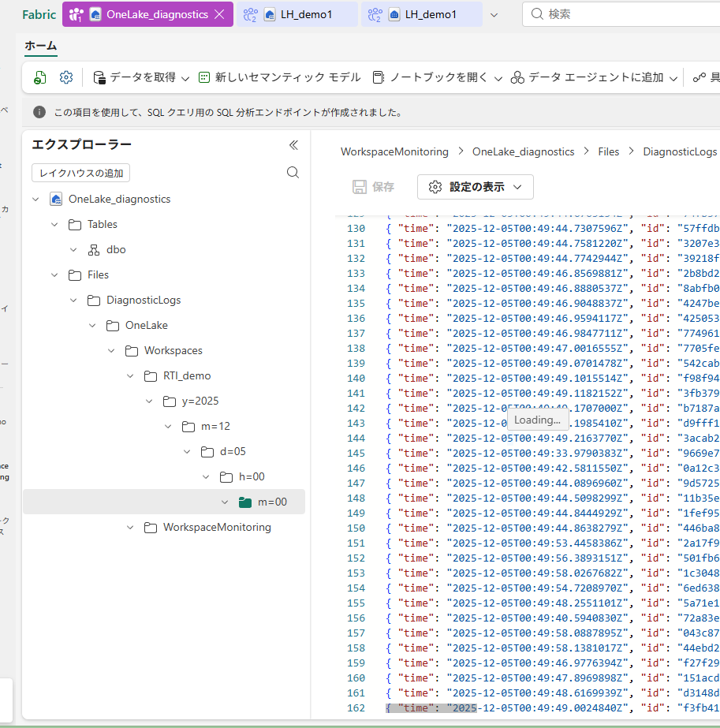Screen dimensions: 720x728
Task: Click the info icon in notification bar
Action: (x=39, y=112)
